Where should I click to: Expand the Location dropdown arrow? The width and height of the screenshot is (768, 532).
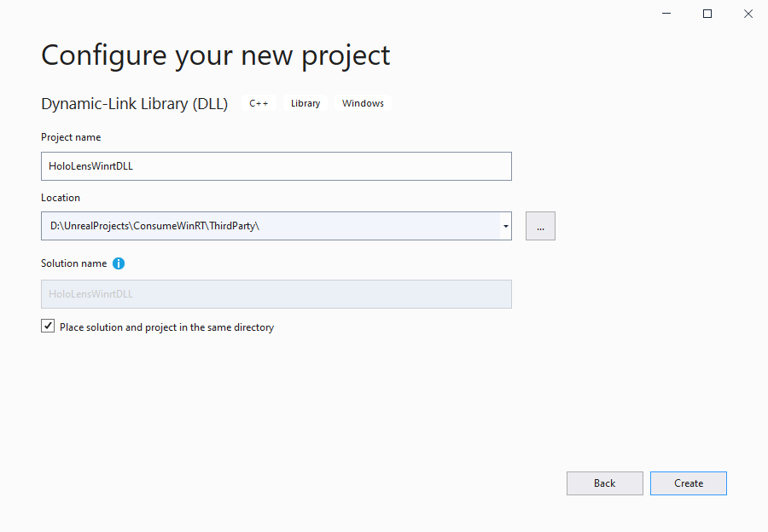[x=505, y=225]
